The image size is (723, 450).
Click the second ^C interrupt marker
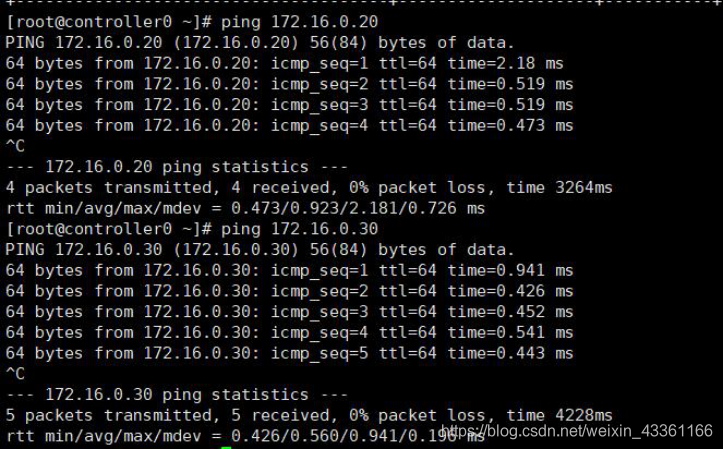click(15, 374)
